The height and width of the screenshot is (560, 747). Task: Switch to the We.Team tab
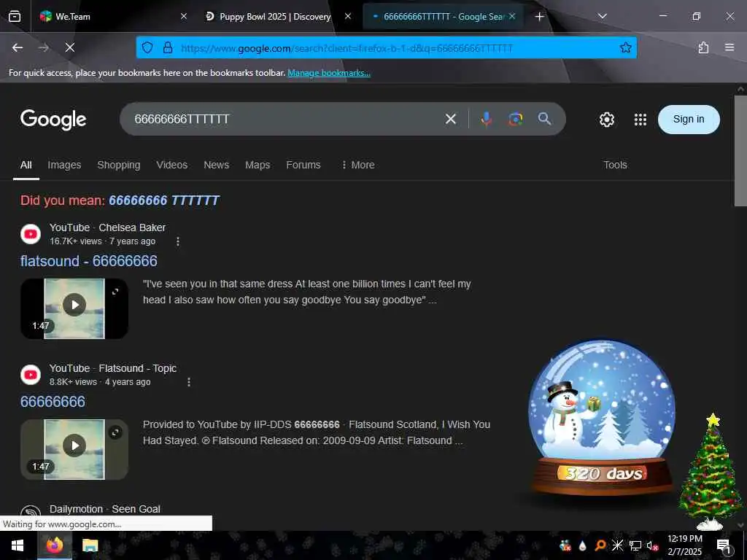click(x=112, y=16)
